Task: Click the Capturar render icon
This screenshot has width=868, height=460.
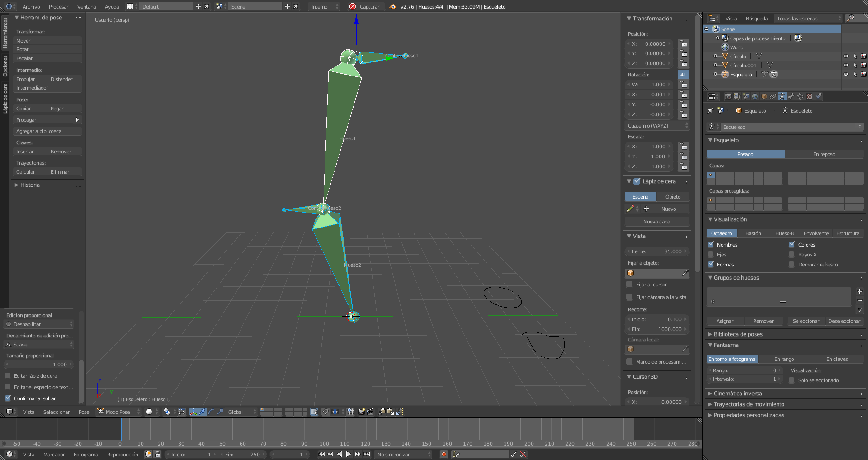Action: coord(353,6)
